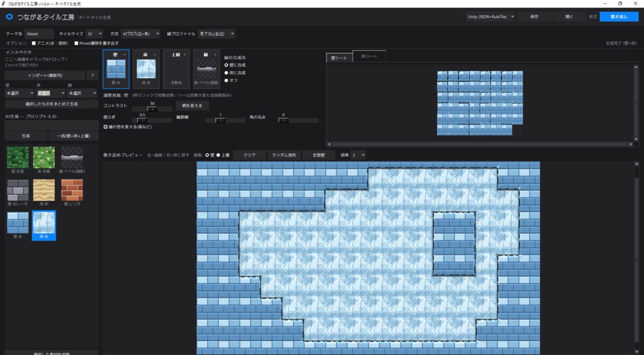Select the green hedge wall tile thumbnail
Image resolution: width=644 pixels, height=355 pixels.
(18, 157)
